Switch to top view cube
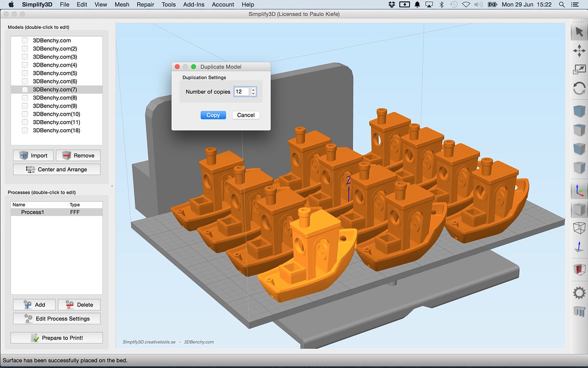The width and height of the screenshot is (588, 368). tap(579, 148)
